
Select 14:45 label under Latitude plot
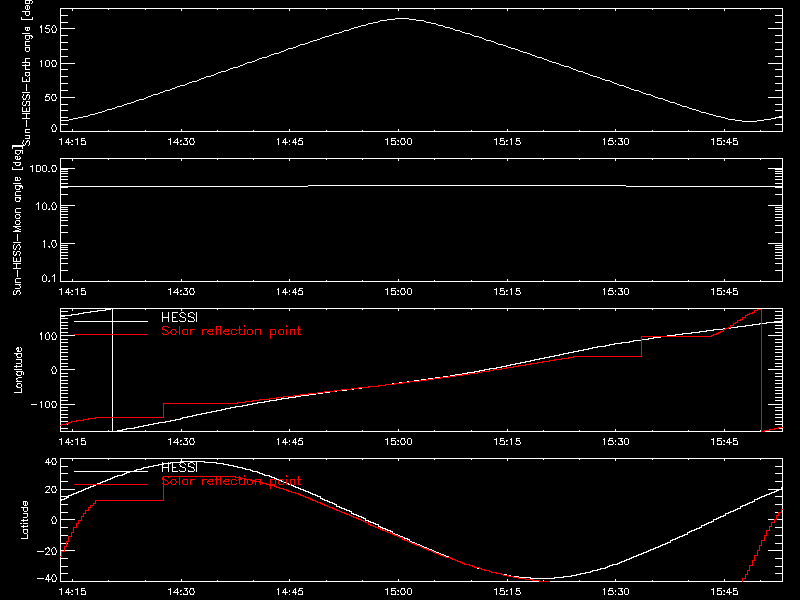[x=290, y=592]
